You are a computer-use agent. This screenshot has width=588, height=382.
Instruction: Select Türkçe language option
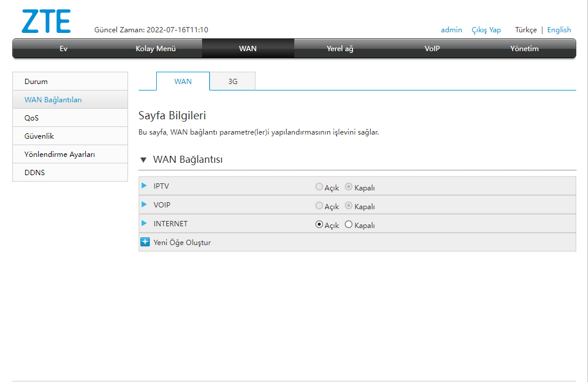click(526, 30)
